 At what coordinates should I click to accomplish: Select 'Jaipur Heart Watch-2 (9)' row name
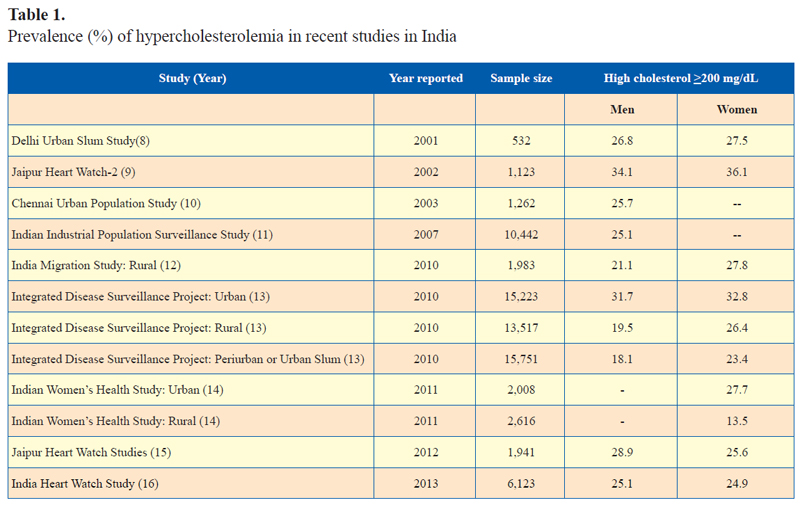(73, 172)
